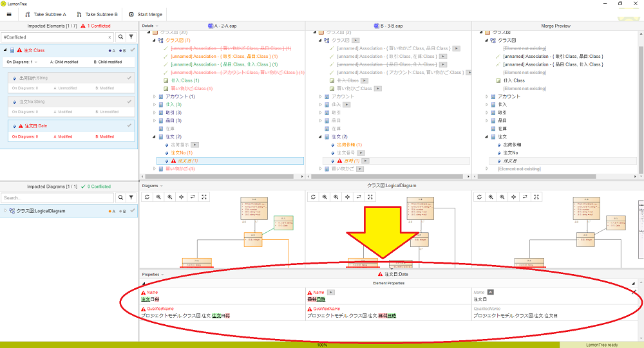Open filter options for impacted diagrams

point(131,197)
